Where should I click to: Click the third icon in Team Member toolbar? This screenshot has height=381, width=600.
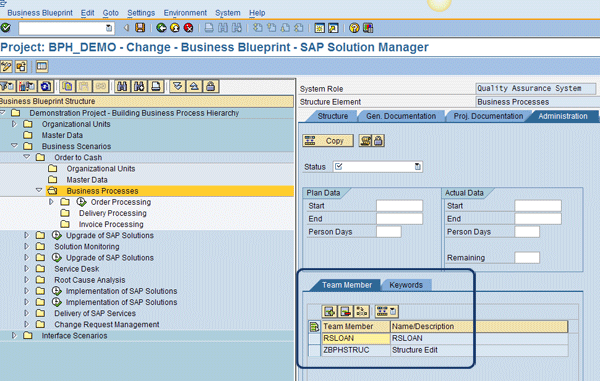tap(361, 311)
